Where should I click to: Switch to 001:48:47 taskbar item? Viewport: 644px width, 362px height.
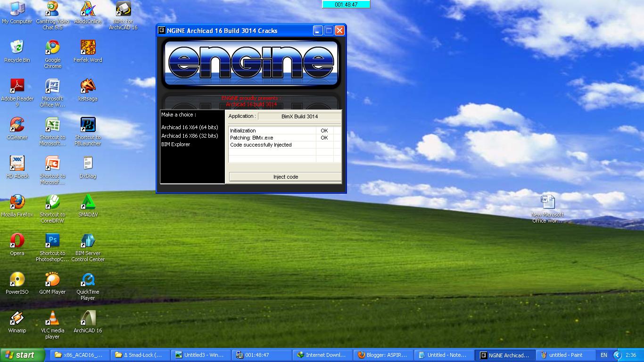point(261,355)
